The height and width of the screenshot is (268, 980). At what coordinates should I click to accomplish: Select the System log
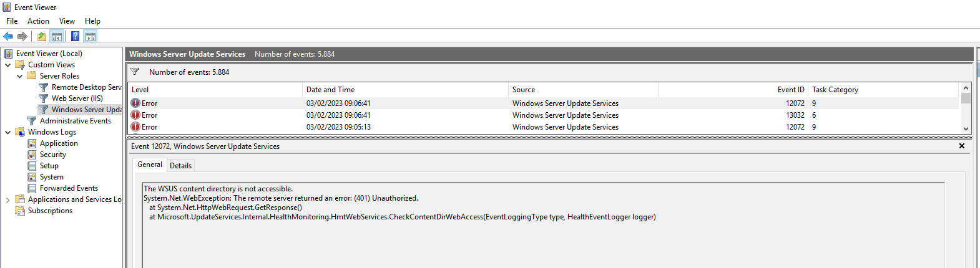point(52,177)
